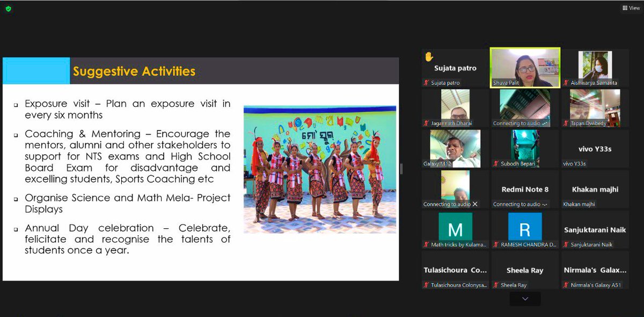This screenshot has height=317, width=644.
Task: Click the Coaching & Mentoring bullet text
Action: coord(128,156)
